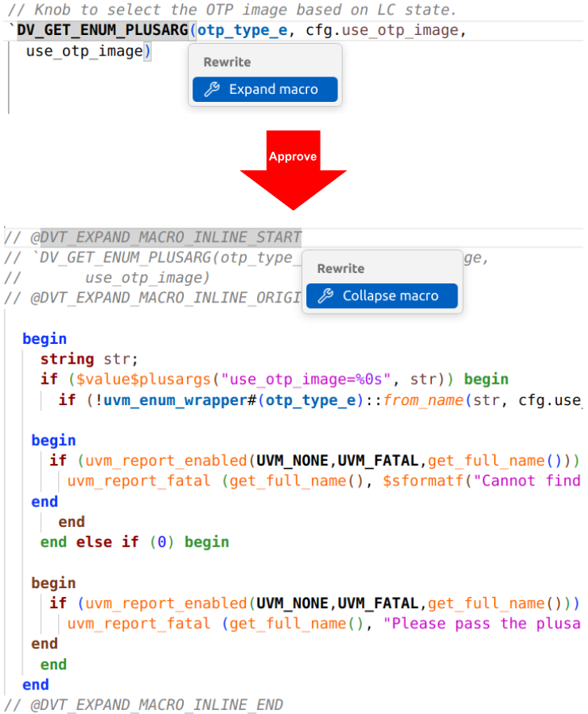Screen dimensions: 588x714
Task: Click the wrench icon beside Expand macro
Action: 211,89
